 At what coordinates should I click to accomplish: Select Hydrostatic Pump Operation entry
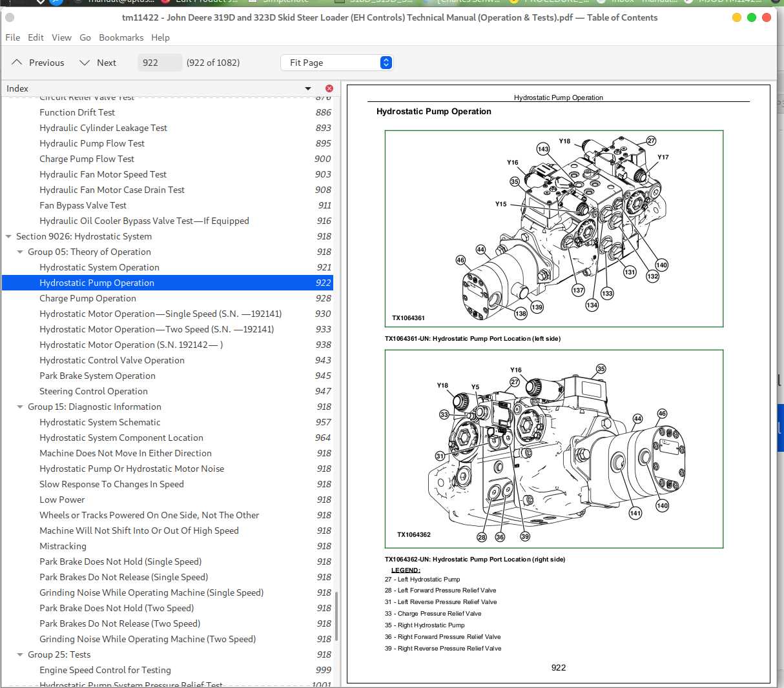[x=167, y=283]
